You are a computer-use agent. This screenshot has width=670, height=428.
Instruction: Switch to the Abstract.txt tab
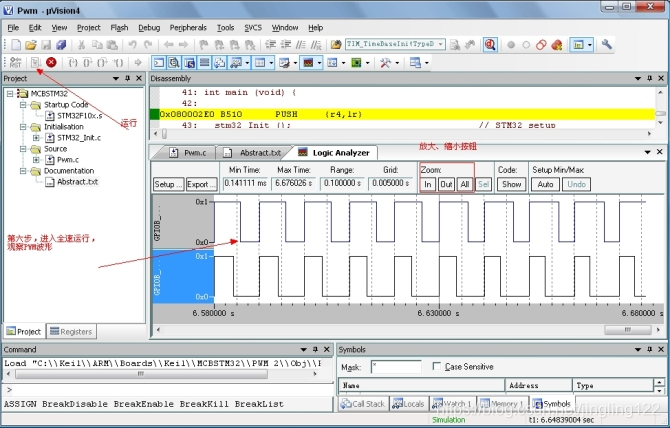pos(253,152)
